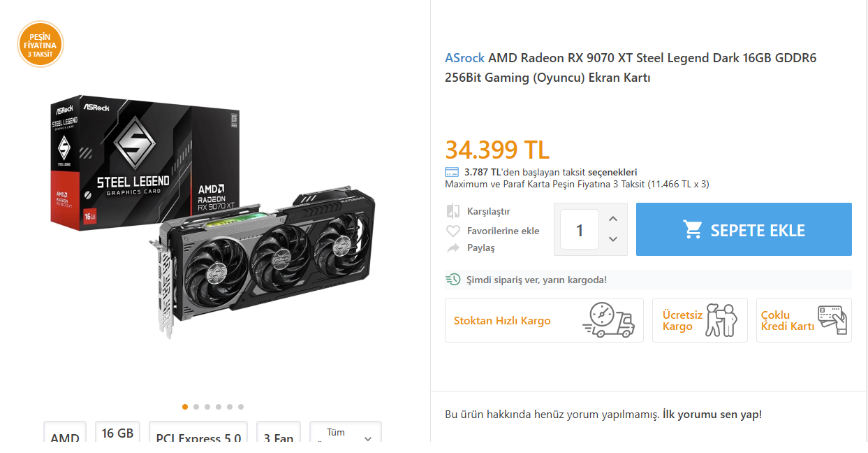Open the Steel Legend product image

click(x=213, y=217)
